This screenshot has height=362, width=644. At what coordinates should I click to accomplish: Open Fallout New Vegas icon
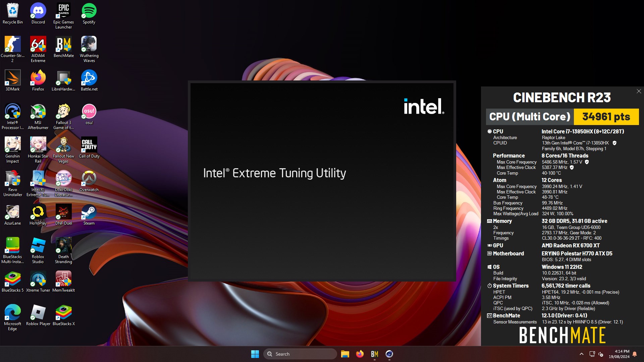(64, 150)
